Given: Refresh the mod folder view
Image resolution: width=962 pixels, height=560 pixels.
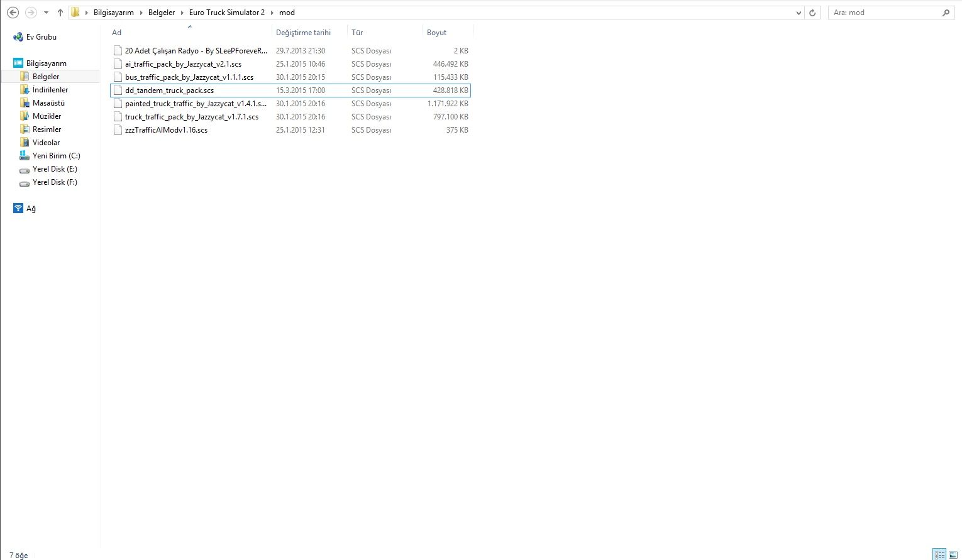Looking at the screenshot, I should click(x=812, y=13).
